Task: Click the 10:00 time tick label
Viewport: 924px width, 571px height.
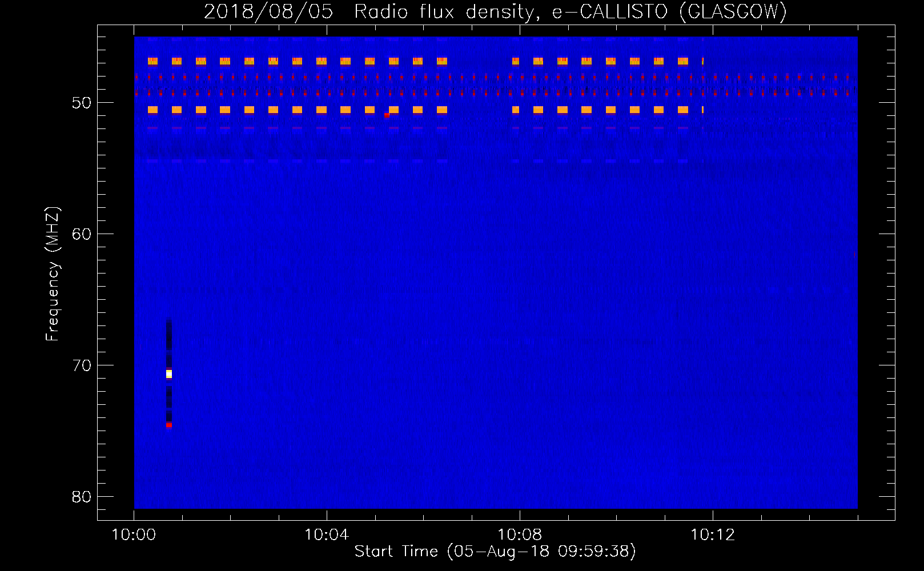Action: click(x=134, y=535)
